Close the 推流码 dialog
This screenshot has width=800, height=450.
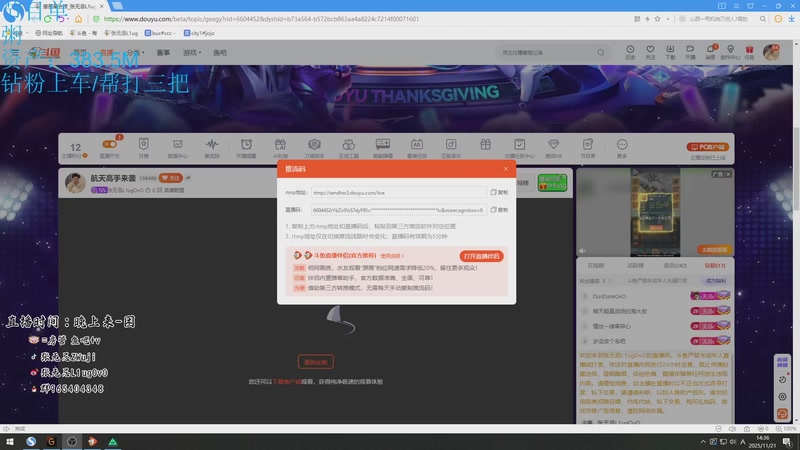pyautogui.click(x=506, y=169)
